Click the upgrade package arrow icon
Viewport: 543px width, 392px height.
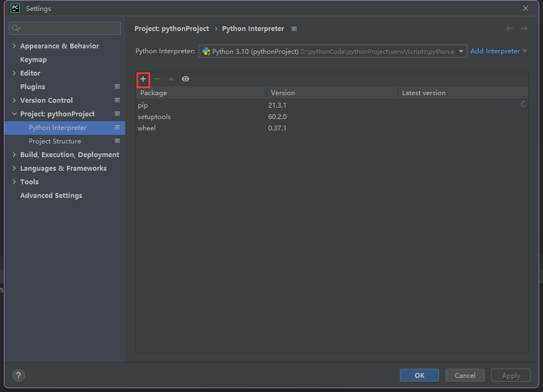171,79
